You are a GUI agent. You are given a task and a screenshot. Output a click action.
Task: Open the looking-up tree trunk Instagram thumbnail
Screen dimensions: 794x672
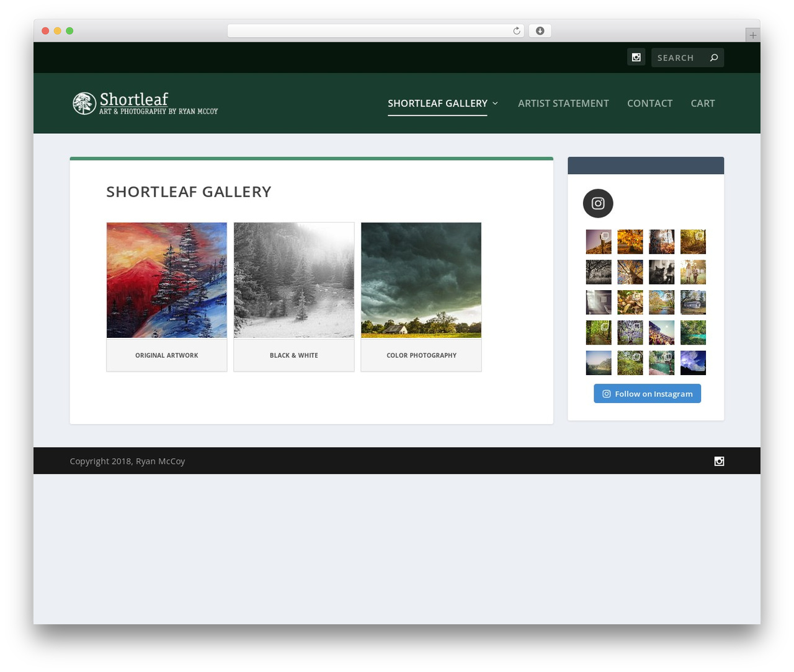pos(630,272)
